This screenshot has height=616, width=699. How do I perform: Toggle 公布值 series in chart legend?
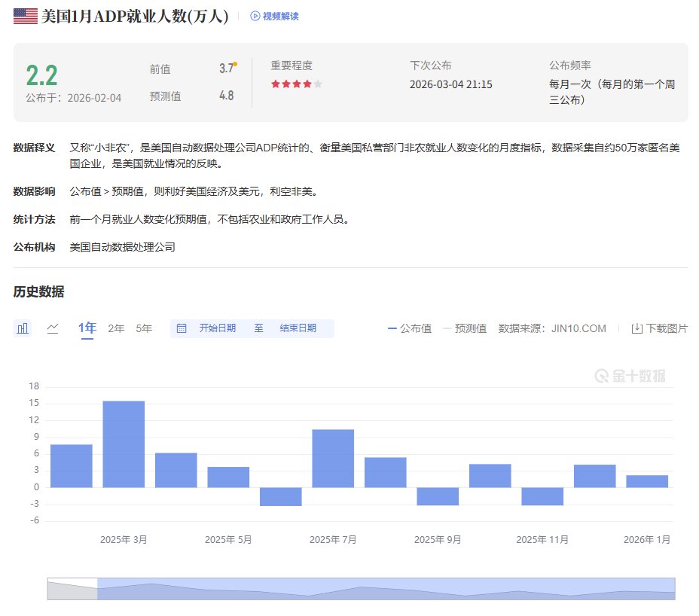[410, 328]
